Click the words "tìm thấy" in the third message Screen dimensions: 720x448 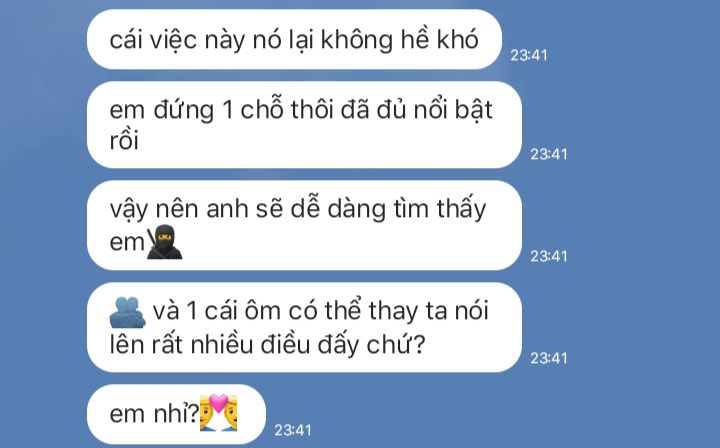point(440,209)
